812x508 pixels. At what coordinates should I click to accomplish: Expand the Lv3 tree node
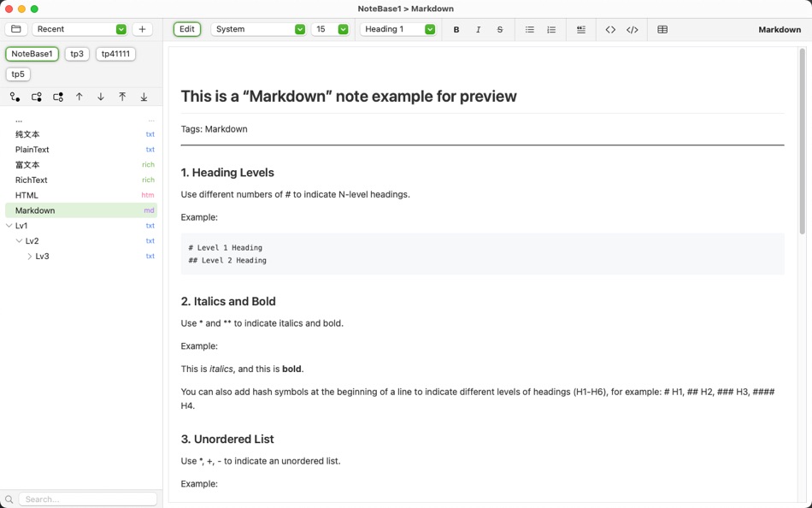coord(30,256)
